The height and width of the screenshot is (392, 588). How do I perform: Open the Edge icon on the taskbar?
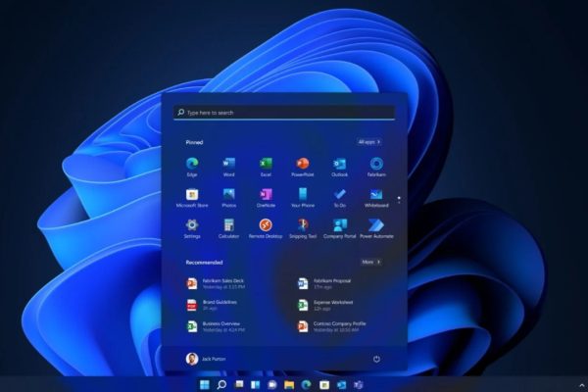[x=307, y=384]
